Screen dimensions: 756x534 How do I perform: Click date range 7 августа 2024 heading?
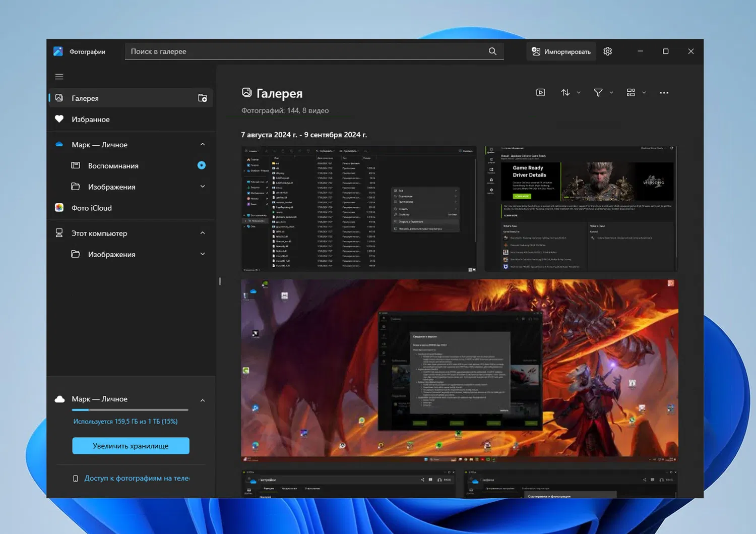tap(304, 135)
